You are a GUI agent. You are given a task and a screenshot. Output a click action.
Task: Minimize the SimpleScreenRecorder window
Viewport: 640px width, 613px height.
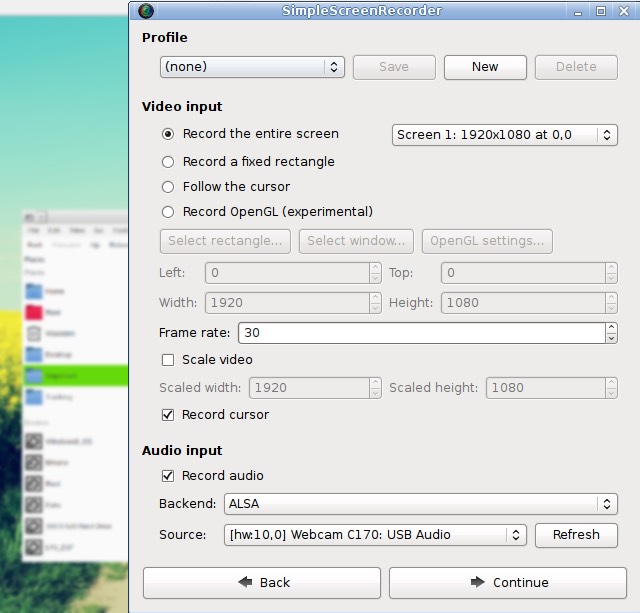point(578,11)
